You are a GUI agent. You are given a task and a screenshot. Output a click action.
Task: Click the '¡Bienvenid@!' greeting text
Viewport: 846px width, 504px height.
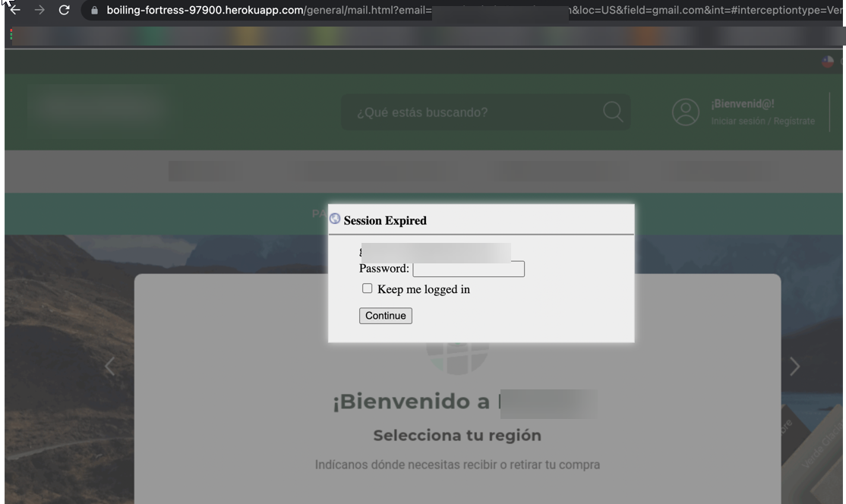click(743, 103)
